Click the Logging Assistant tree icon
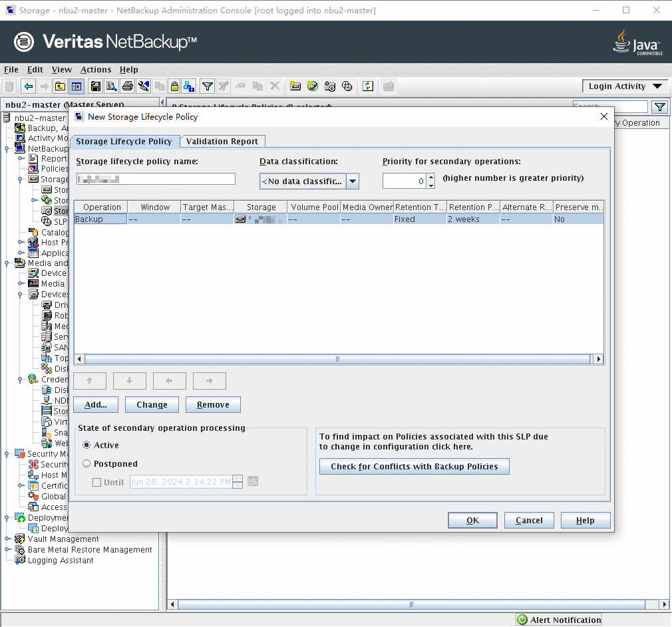This screenshot has width=672, height=627. click(20, 561)
